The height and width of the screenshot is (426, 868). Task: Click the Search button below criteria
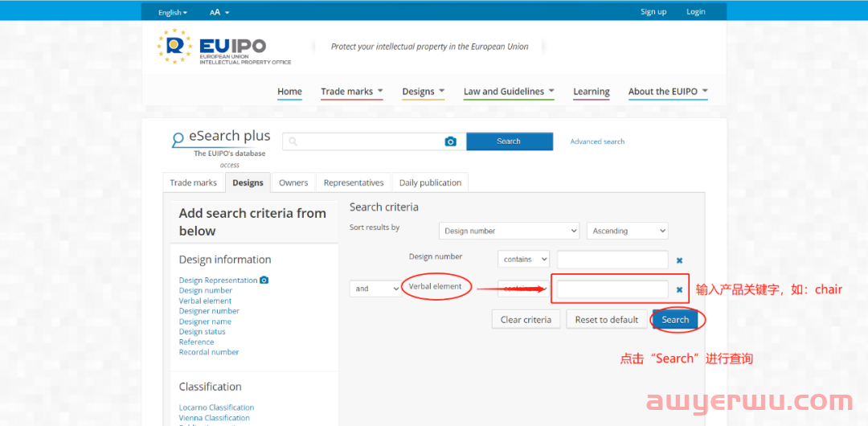675,320
